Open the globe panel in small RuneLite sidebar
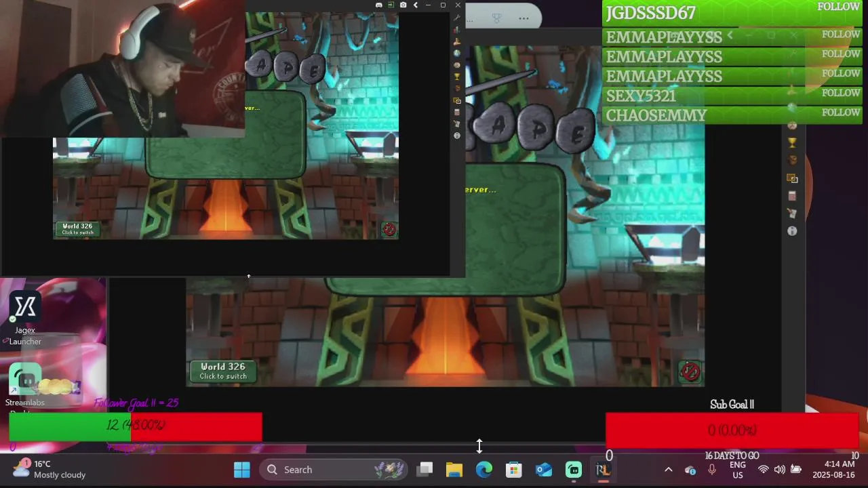The width and height of the screenshot is (868, 488). click(456, 54)
